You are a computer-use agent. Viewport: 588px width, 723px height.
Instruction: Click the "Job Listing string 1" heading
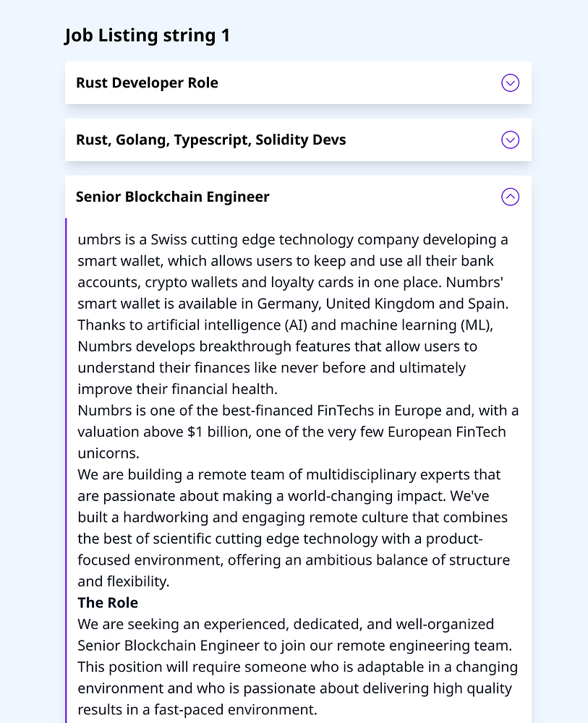[147, 35]
